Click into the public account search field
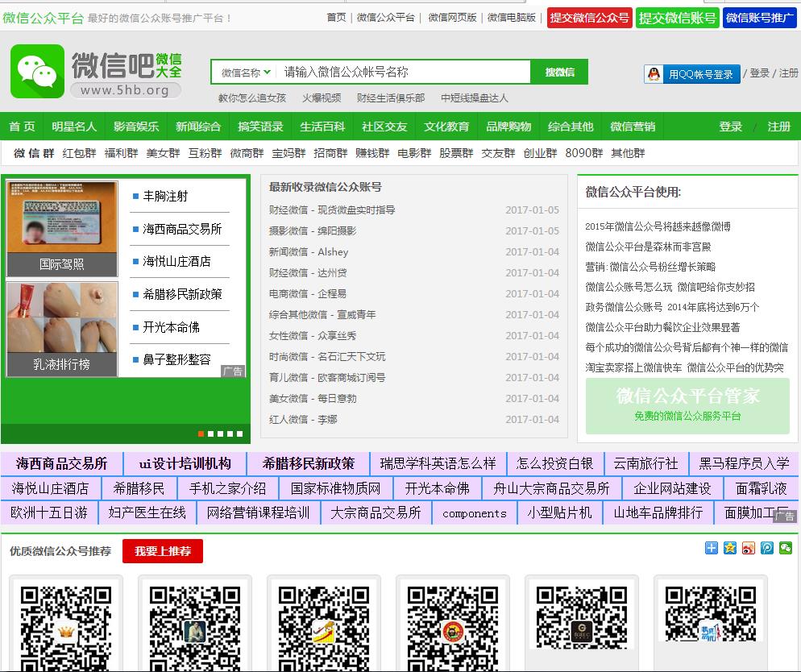Image resolution: width=801 pixels, height=672 pixels. 403,73
